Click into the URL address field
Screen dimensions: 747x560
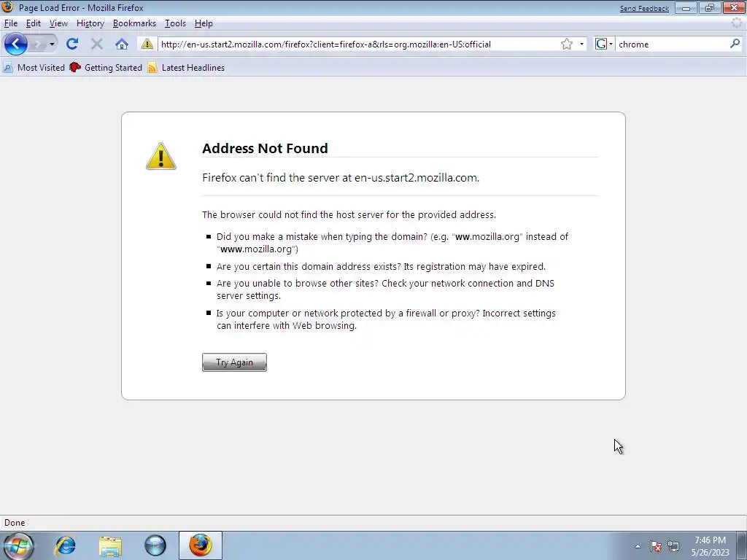(358, 44)
